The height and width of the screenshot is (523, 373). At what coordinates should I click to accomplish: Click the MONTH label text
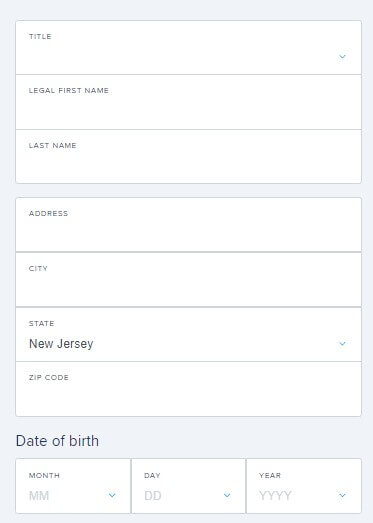(x=44, y=475)
